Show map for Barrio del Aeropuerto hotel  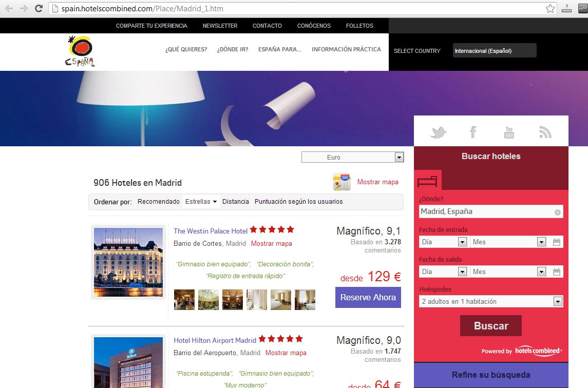point(286,353)
